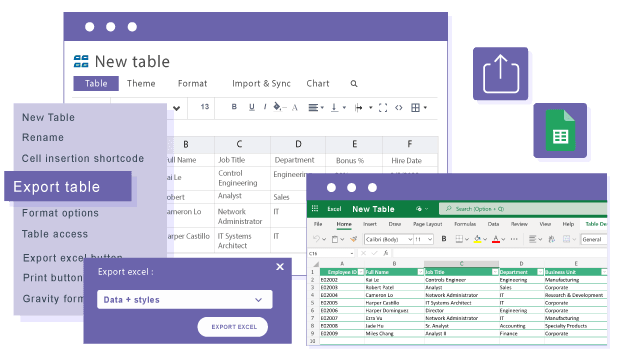
Task: Choose New Table from the side menu
Action: click(x=48, y=117)
